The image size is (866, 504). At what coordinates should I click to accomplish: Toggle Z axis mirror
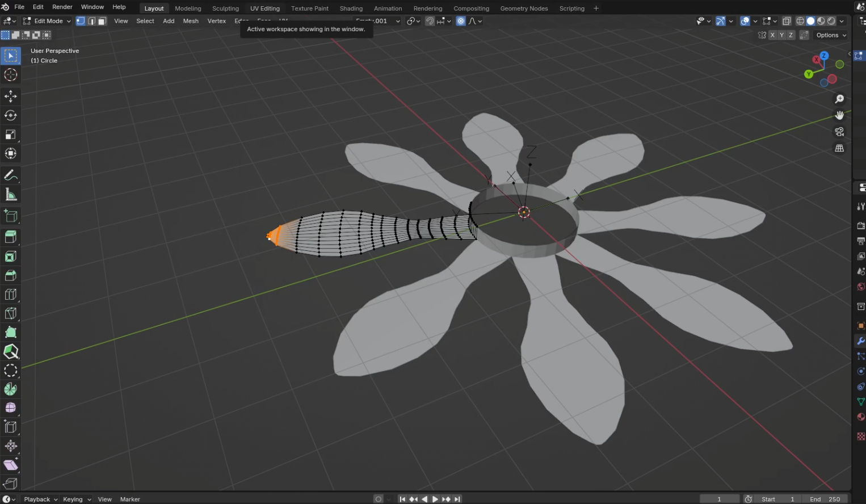coord(791,35)
